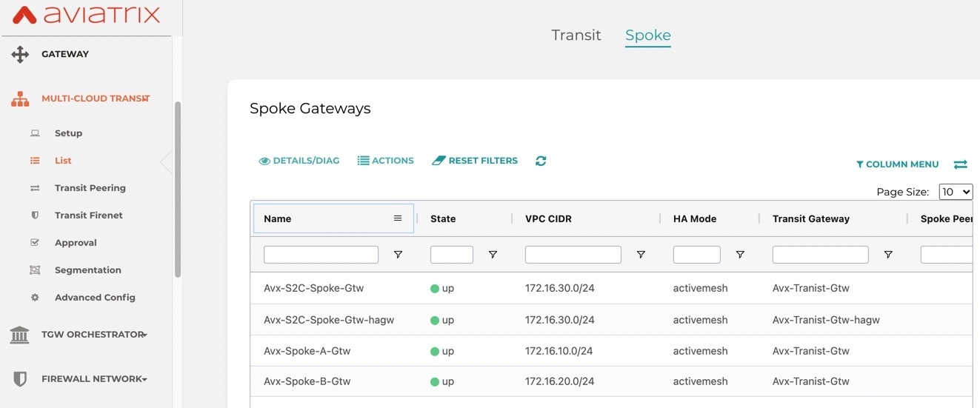Click the Name filter text field
980x408 pixels.
click(x=321, y=255)
